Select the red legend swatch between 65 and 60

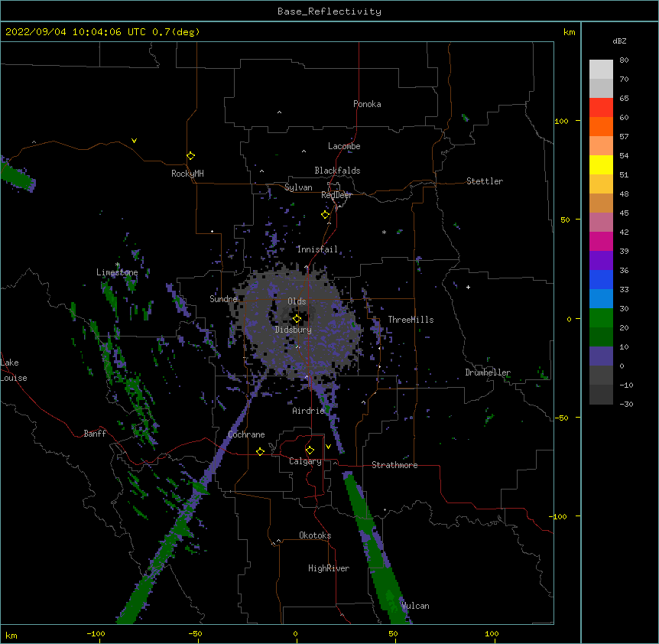[601, 108]
